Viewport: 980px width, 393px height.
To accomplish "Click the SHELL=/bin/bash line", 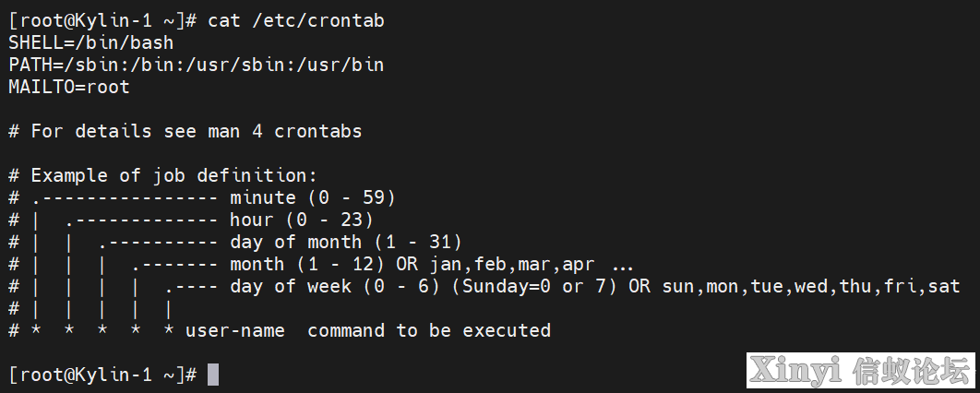I will pos(91,43).
